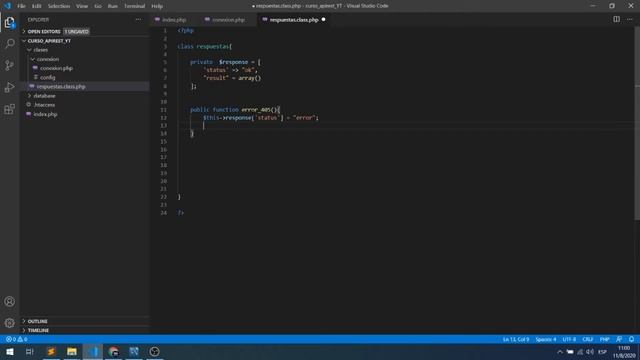Open the Edit menu

point(36,6)
